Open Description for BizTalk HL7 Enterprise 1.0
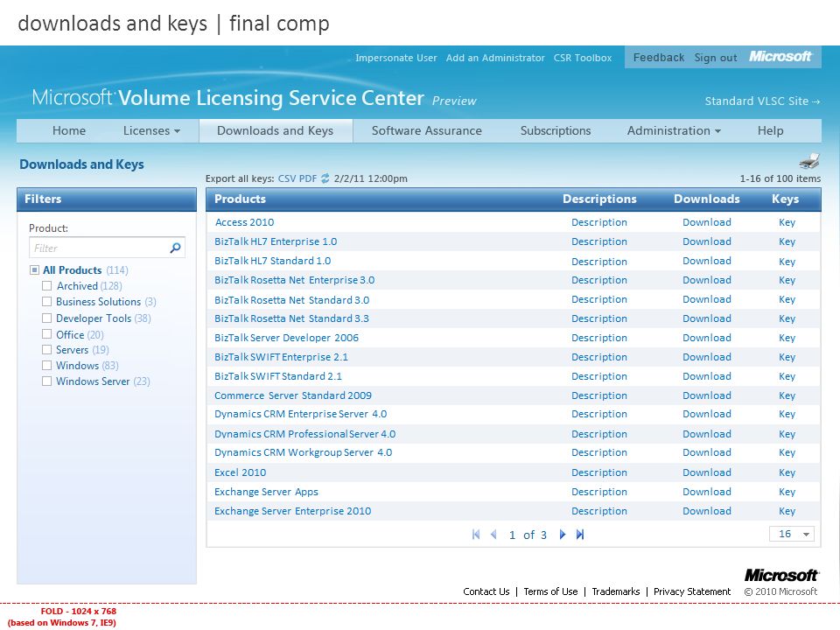Viewport: 840px width, 630px height. click(598, 241)
